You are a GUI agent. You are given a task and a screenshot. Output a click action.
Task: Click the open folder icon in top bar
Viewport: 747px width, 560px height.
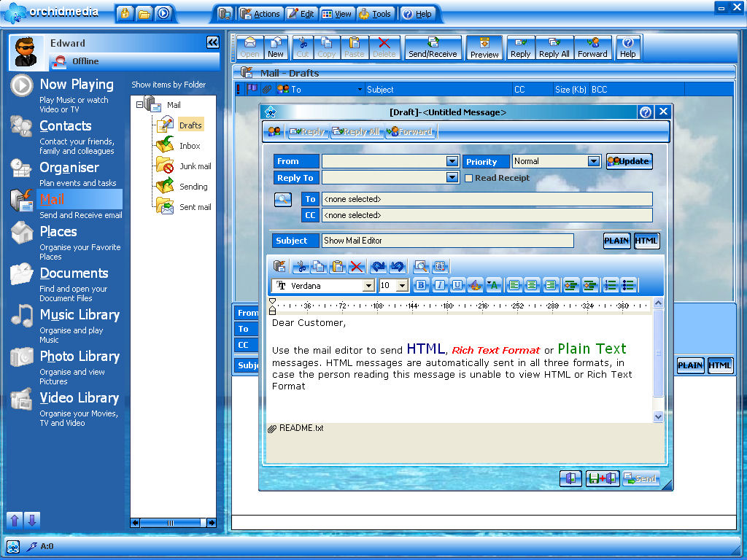144,13
